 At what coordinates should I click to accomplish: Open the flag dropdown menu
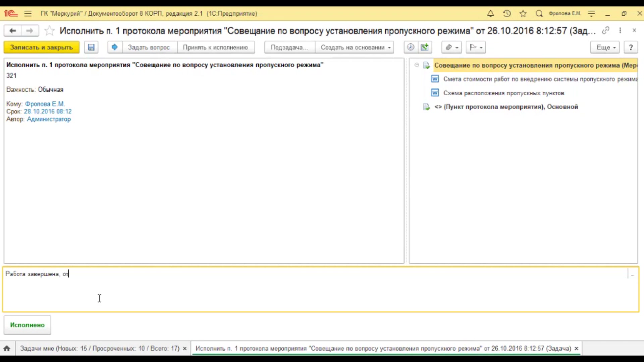tap(476, 47)
